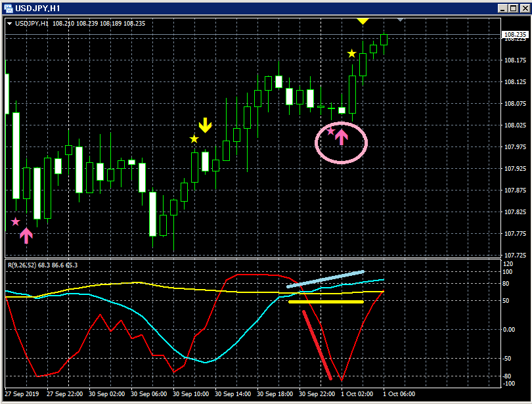Click the 30 Sep 18:00 time label
The image size is (532, 404).
click(275, 394)
